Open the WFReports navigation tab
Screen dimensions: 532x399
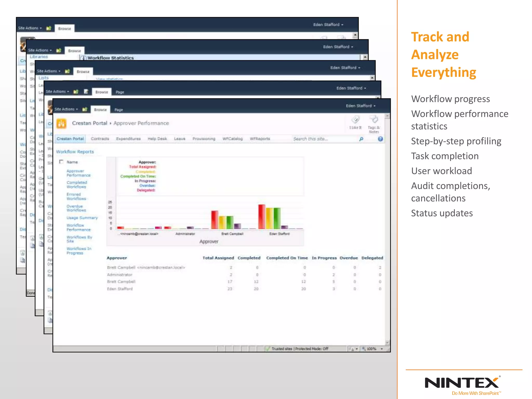[260, 139]
